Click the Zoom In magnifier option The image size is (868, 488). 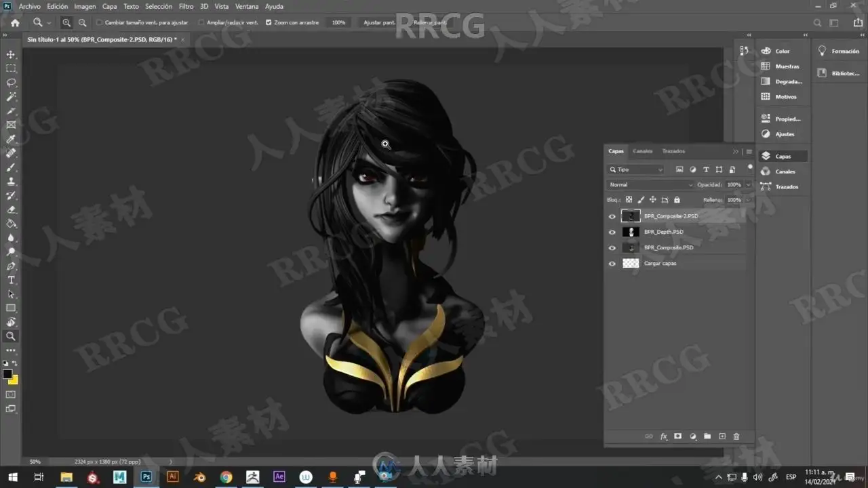(x=66, y=22)
